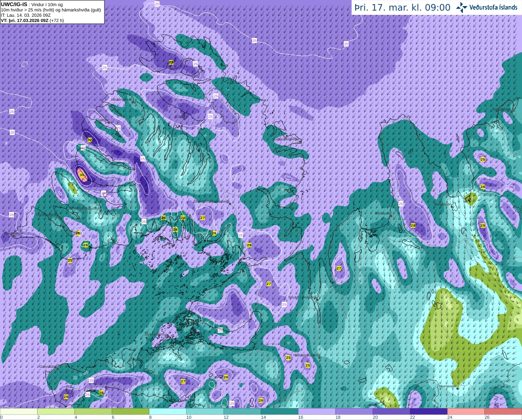Viewport: 522px width, 420px height.
Task: Pick the 8–10 m/s light cyan legend swatch
Action: coord(168,411)
